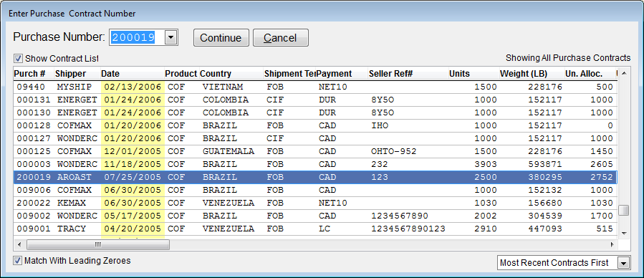Click the vertical scrollbar thumb

tap(624, 210)
